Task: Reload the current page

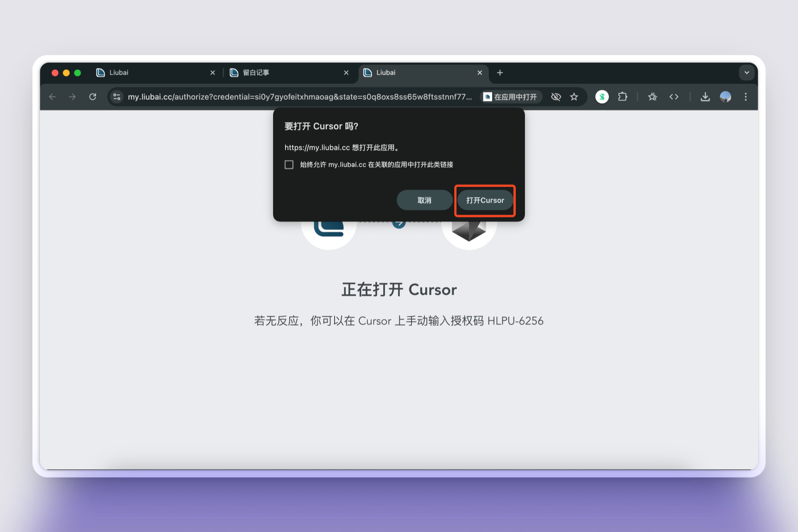Action: [93, 96]
